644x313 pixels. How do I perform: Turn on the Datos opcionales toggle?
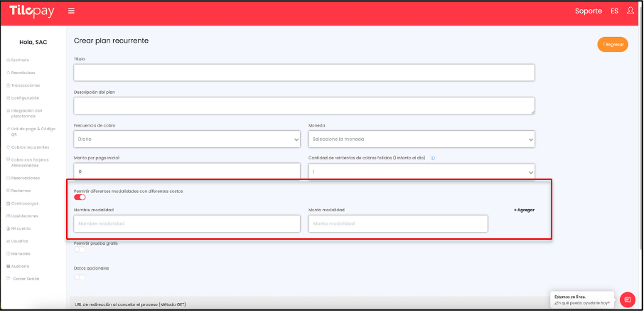80,277
